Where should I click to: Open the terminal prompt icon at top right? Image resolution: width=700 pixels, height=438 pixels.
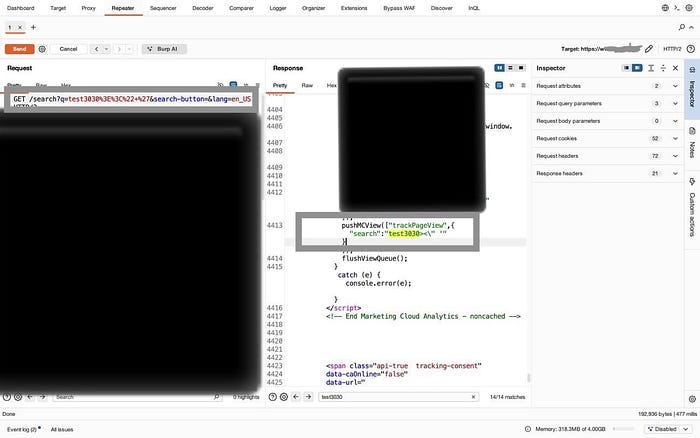pos(677,8)
